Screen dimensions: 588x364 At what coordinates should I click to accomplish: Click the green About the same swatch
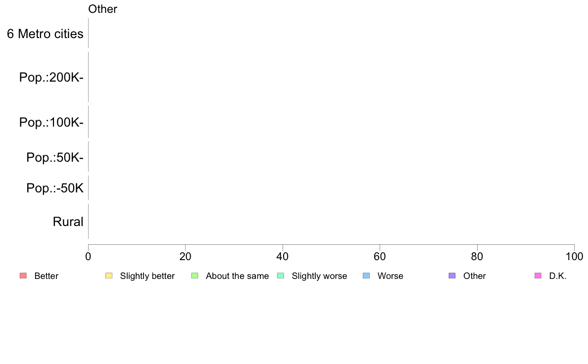click(x=195, y=275)
